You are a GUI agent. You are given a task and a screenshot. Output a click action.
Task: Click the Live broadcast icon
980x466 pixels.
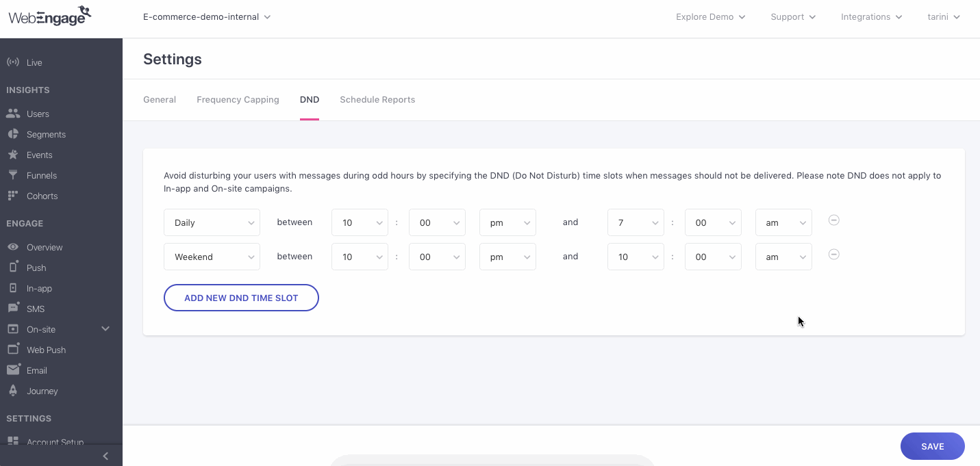[x=13, y=62]
